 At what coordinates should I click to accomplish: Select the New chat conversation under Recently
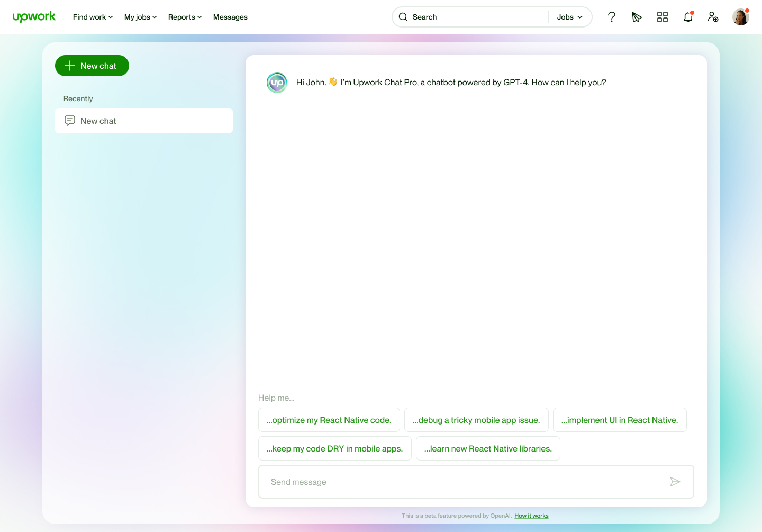143,121
